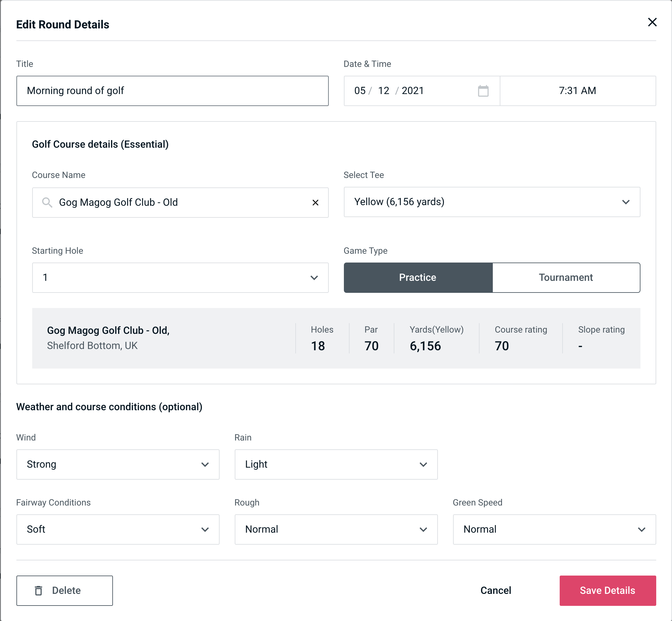Click the search icon in Course Name field
The image size is (672, 621).
(47, 203)
